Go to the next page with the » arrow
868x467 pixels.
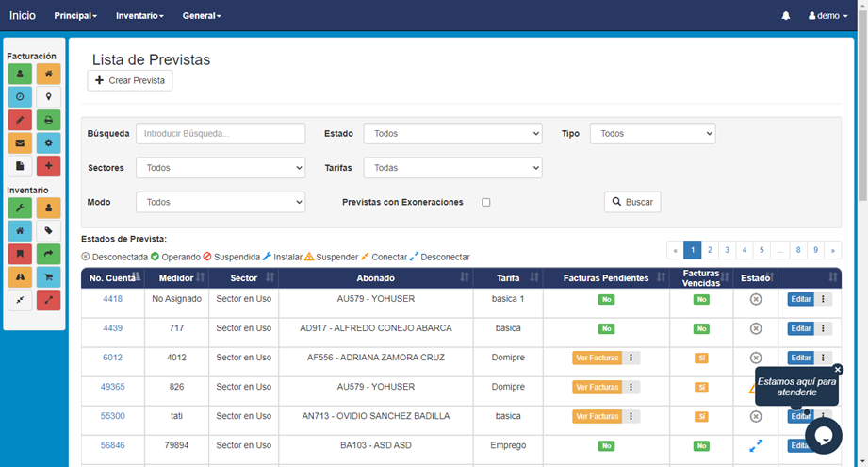[832, 250]
